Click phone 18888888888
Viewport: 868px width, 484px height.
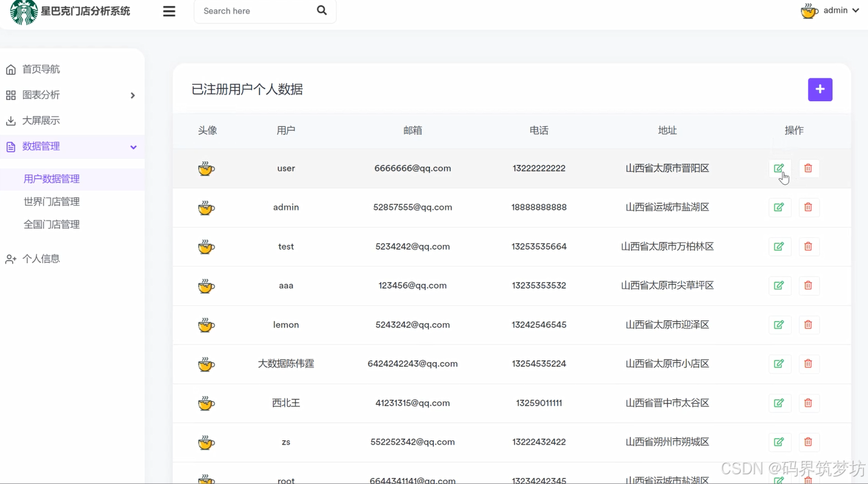click(539, 207)
